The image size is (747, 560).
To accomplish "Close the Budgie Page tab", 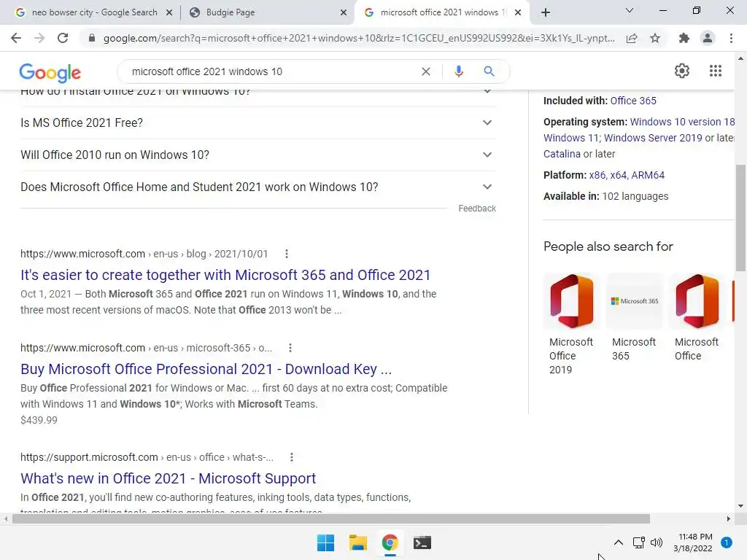I will 344,12.
